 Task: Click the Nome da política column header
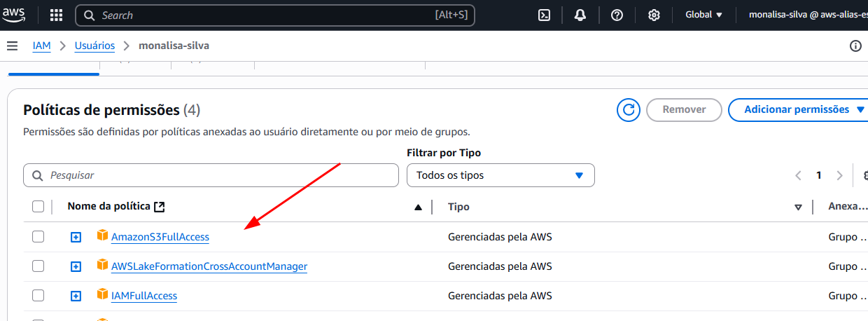coord(108,207)
